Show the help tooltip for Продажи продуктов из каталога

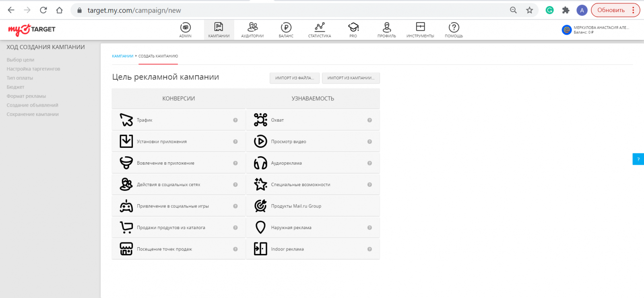[x=235, y=228]
